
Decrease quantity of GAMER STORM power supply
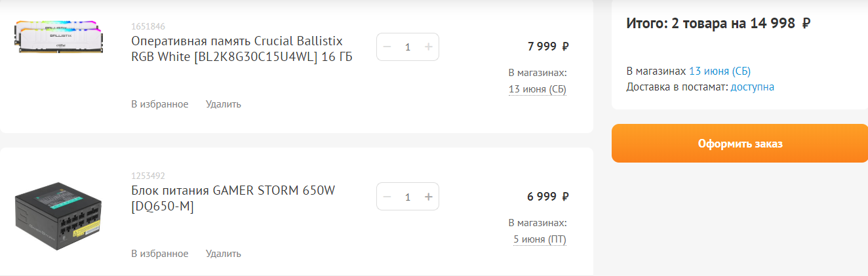coord(387,197)
